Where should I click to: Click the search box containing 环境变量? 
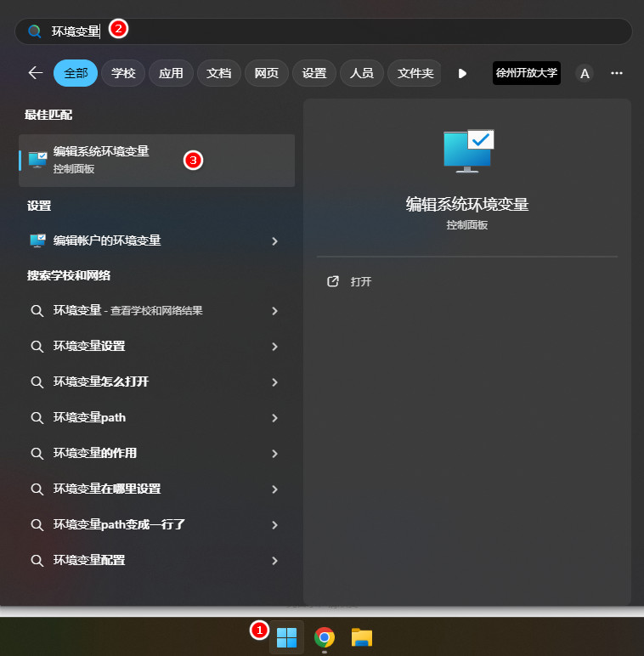(x=323, y=31)
